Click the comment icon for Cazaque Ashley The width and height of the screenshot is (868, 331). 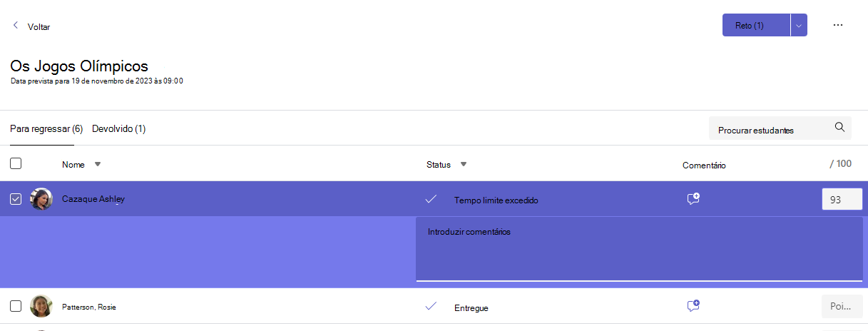coord(693,199)
